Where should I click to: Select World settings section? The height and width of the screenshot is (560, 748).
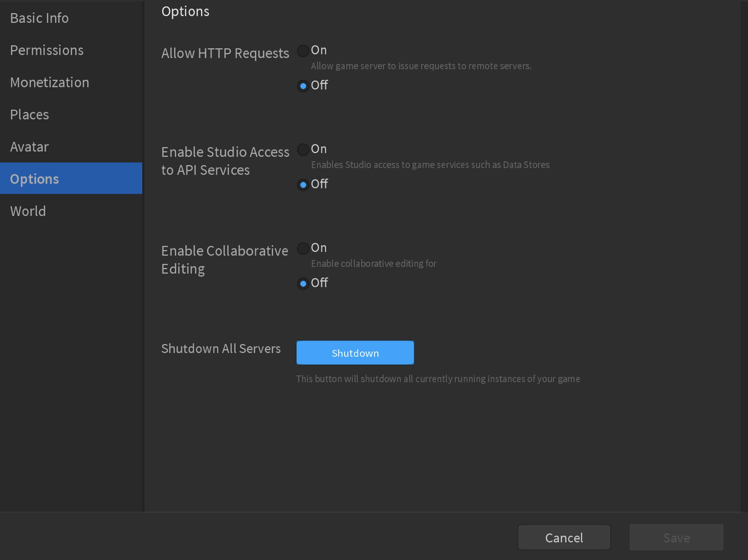tap(28, 210)
